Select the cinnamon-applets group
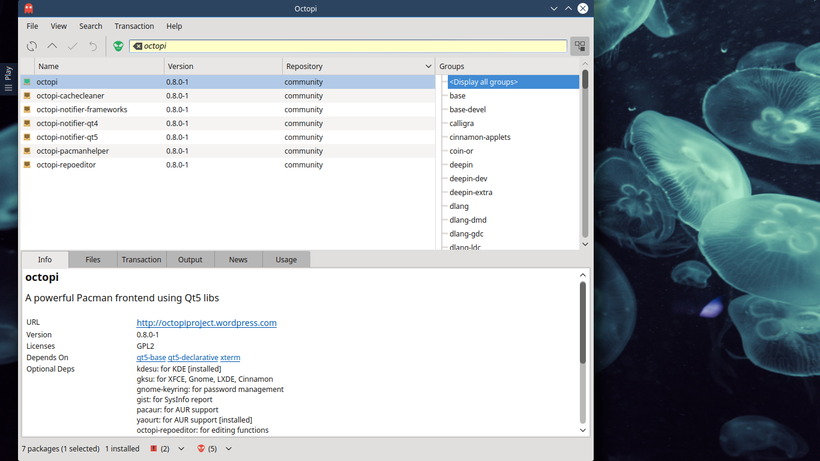 tap(480, 137)
